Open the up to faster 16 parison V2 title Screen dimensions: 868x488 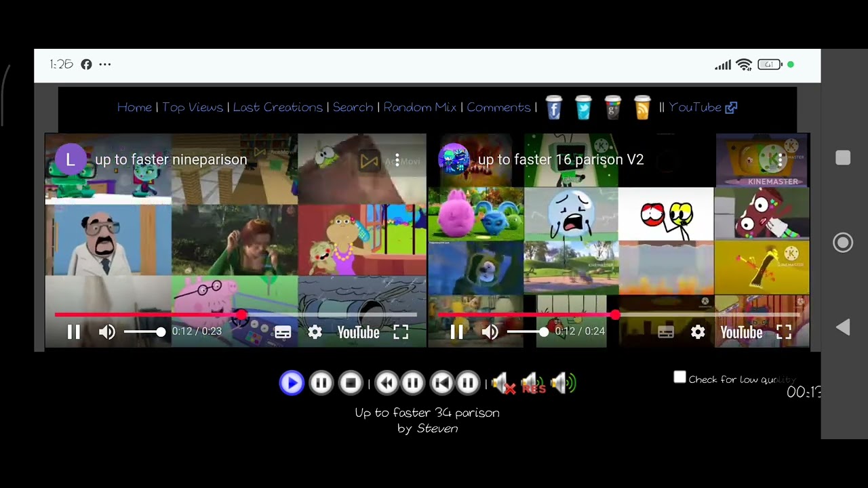[x=561, y=160]
